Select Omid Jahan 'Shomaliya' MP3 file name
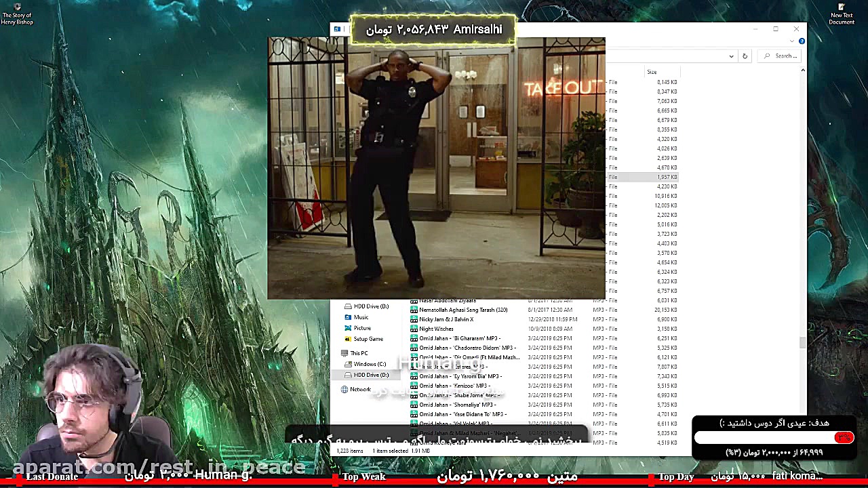868x488 pixels. click(458, 405)
